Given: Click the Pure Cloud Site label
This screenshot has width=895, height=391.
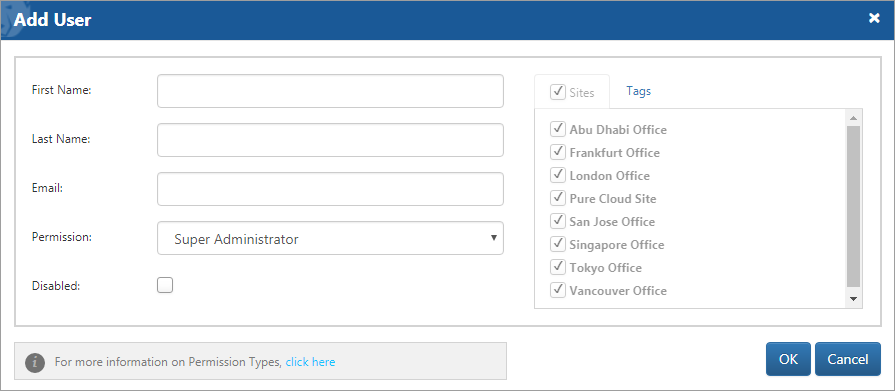Looking at the screenshot, I should 613,199.
